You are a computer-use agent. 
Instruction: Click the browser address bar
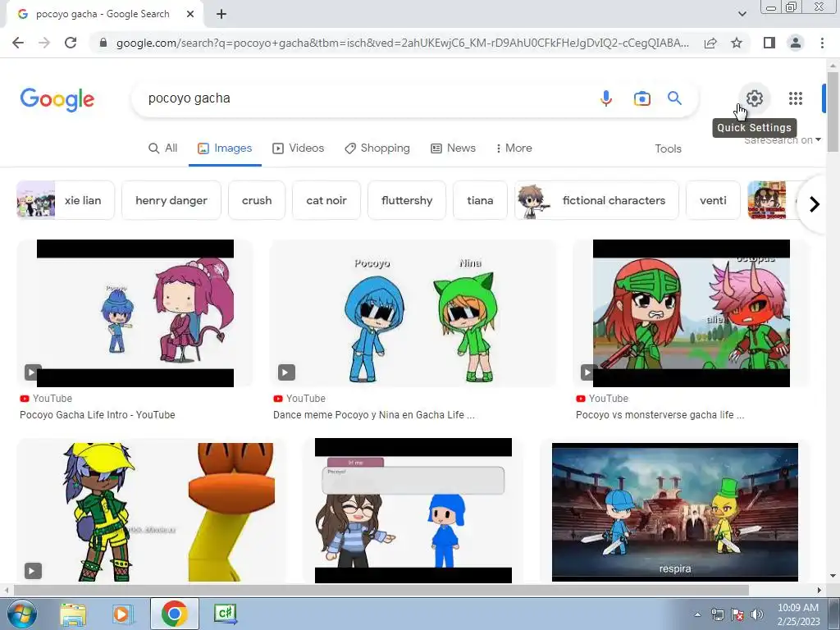pos(402,43)
